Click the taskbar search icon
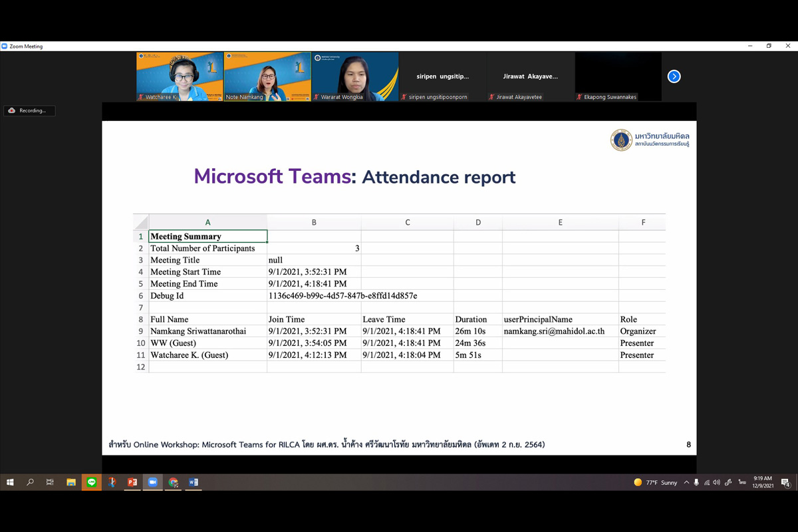Screen dimensions: 798x532 (30, 482)
